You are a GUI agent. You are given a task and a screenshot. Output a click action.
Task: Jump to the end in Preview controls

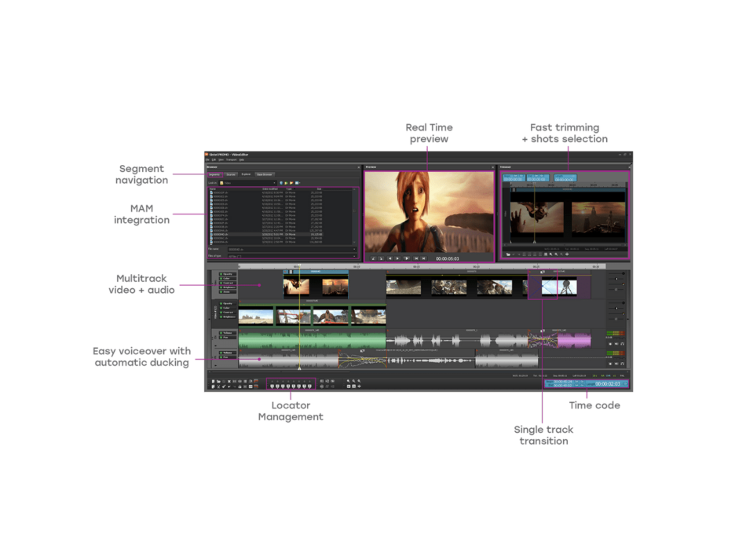pos(424,258)
